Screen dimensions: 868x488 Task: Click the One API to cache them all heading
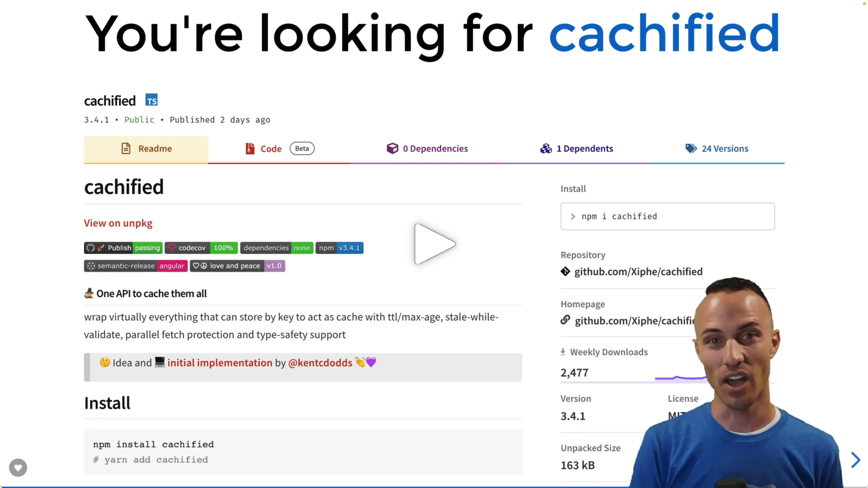152,293
